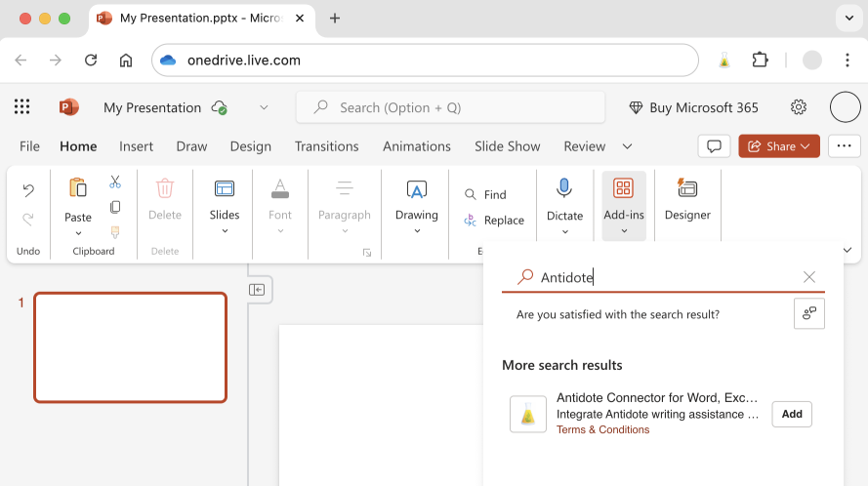Open the Add-ins dropdown
Screen dimensions: 868x486
(x=623, y=231)
